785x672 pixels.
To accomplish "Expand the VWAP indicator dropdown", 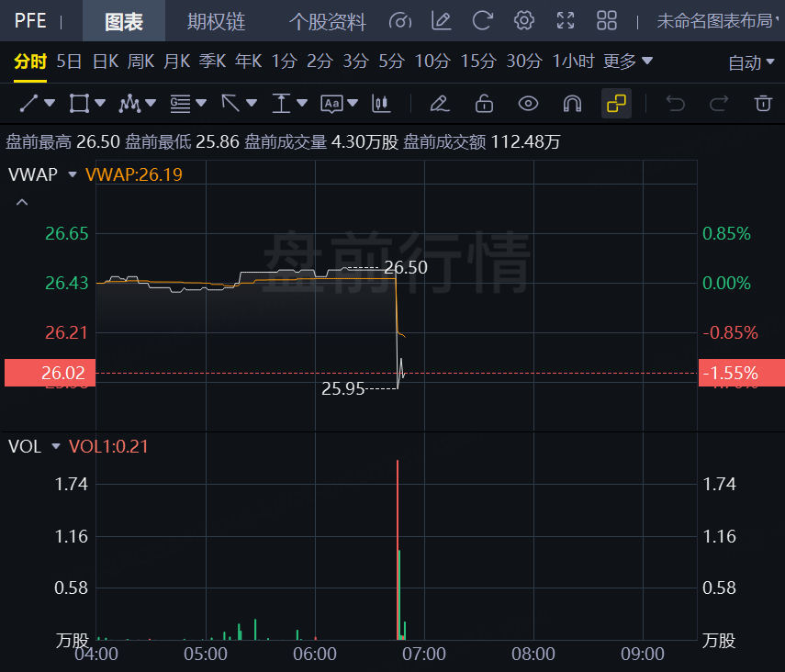I will click(72, 174).
